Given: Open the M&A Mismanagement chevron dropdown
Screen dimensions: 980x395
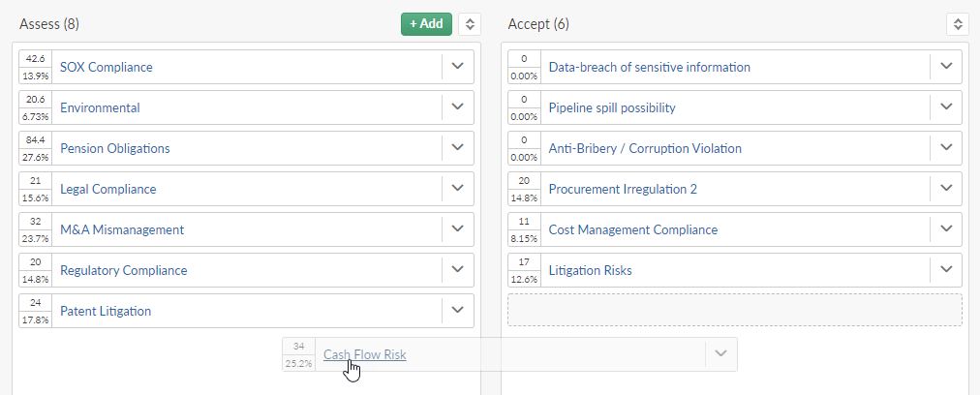Looking at the screenshot, I should pyautogui.click(x=457, y=228).
